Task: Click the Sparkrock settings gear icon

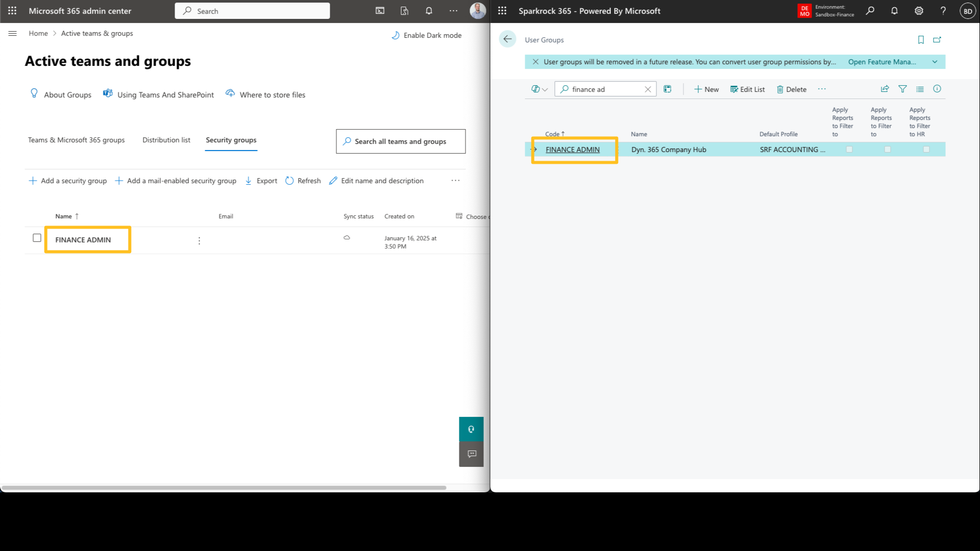Action: click(919, 11)
